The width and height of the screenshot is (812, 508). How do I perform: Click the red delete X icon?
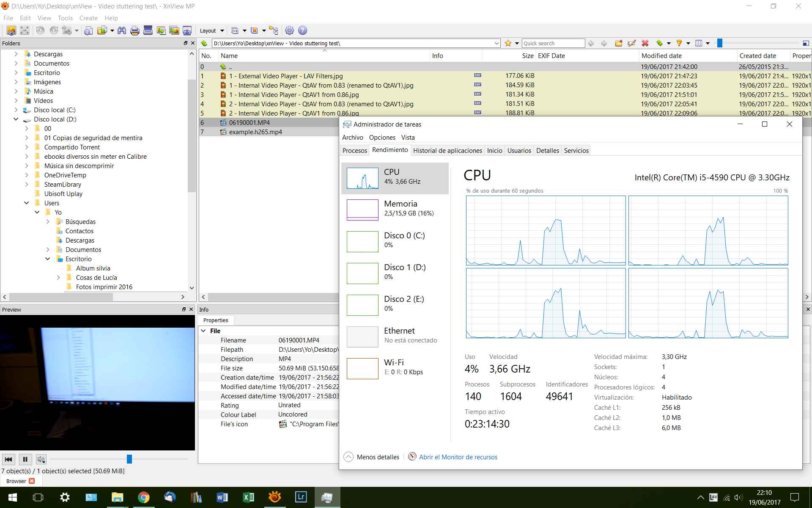pos(645,43)
